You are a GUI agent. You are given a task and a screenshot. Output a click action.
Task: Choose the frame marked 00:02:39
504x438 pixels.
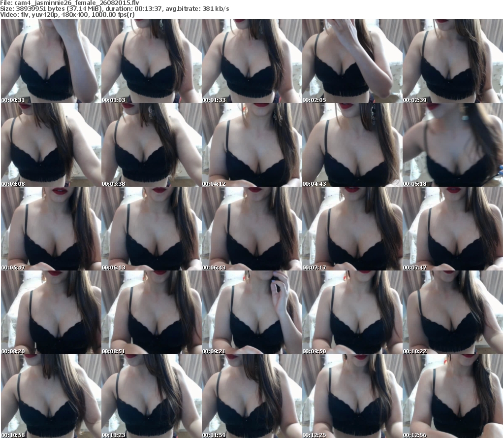[453, 61]
